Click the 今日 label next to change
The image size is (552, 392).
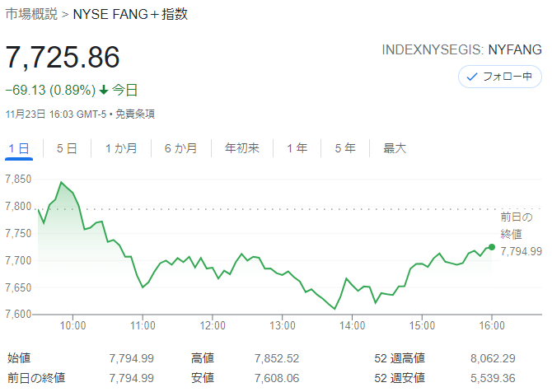(x=124, y=90)
